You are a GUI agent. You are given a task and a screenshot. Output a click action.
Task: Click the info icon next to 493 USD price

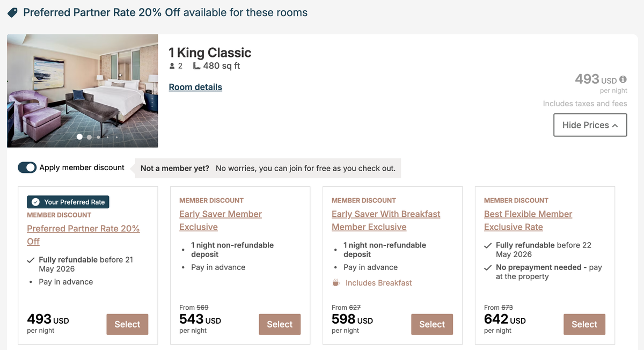click(622, 78)
